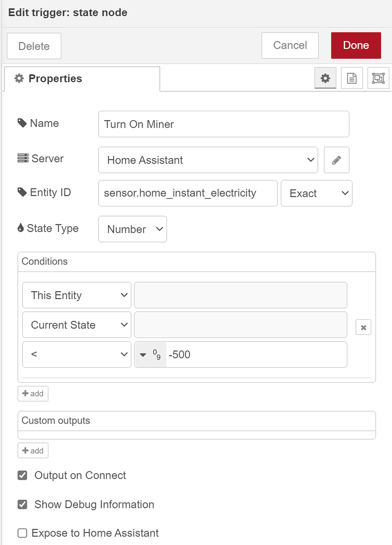This screenshot has height=545, width=392.
Task: Edit the Home Assistant server via pencil icon
Action: point(336,160)
